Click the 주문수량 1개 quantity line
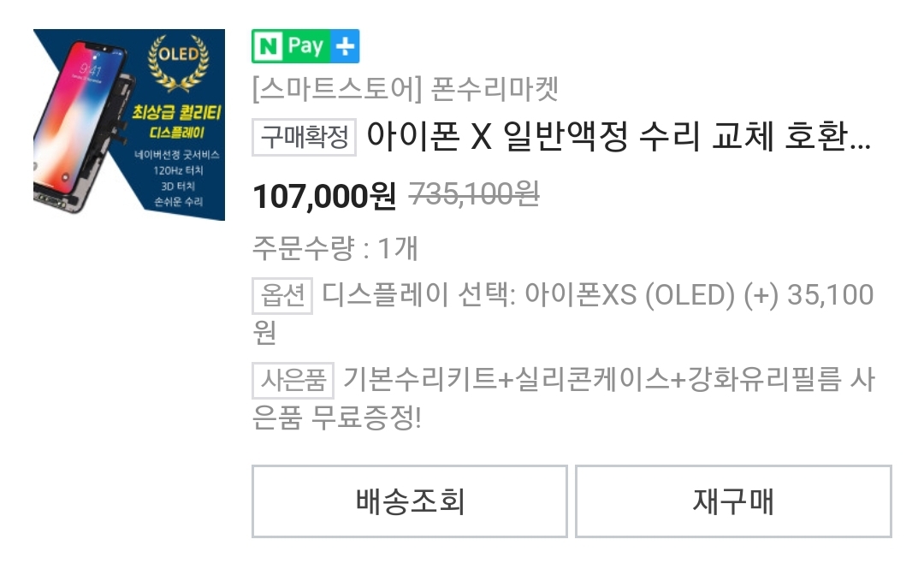Viewport: 924px width, 569px height. [x=335, y=247]
